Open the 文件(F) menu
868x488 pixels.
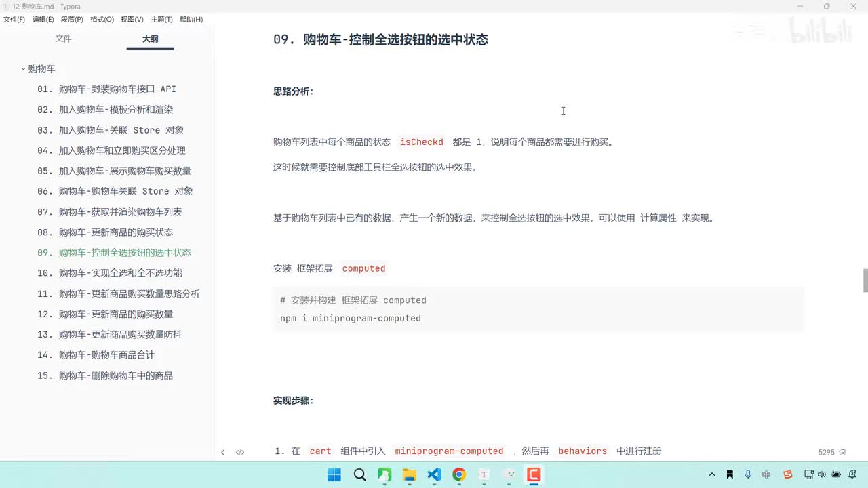click(14, 19)
